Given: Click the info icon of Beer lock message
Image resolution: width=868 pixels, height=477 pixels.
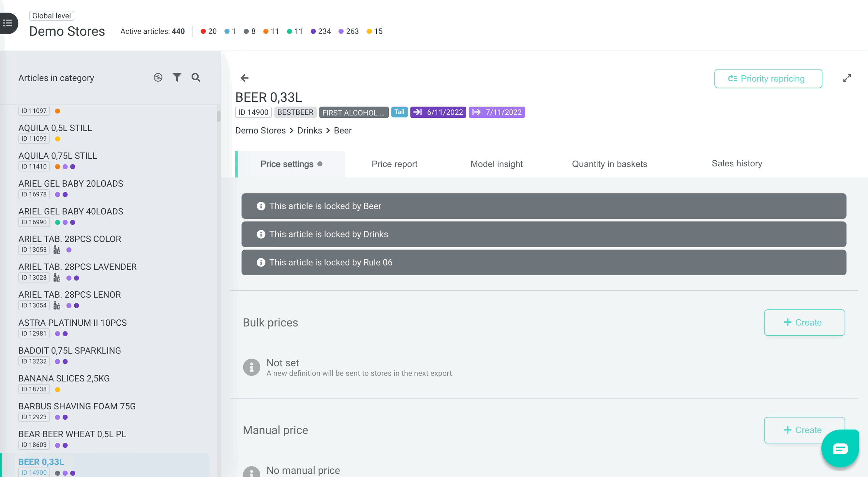Looking at the screenshot, I should (261, 206).
